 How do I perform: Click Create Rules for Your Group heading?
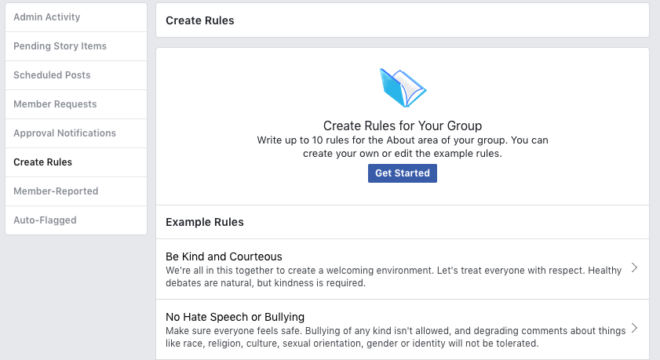[x=402, y=126]
